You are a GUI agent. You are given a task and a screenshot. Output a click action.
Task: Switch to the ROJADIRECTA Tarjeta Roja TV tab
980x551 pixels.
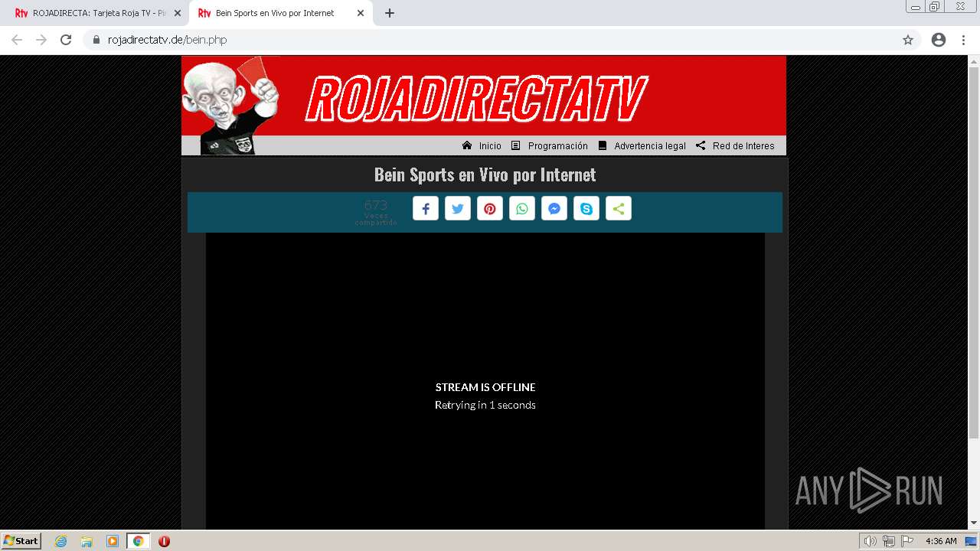98,13
